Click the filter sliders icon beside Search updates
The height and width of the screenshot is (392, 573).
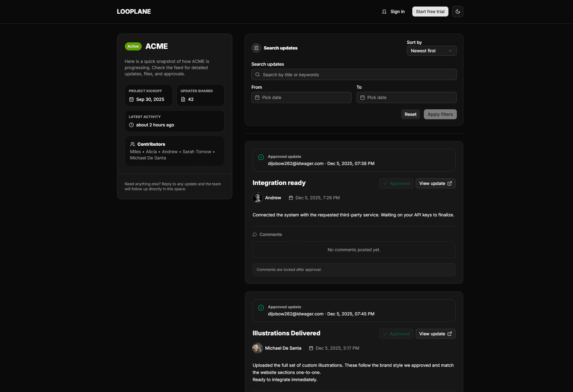point(256,48)
